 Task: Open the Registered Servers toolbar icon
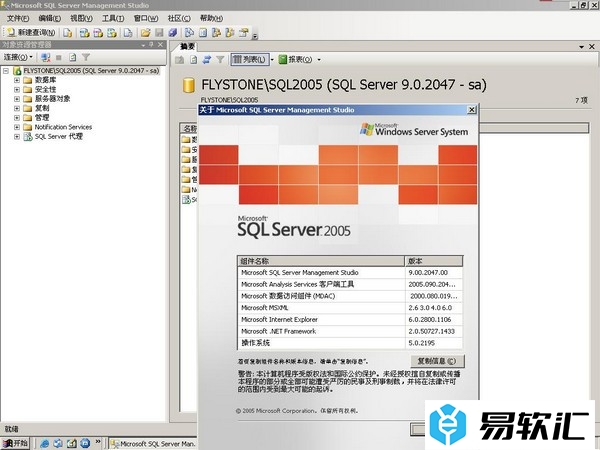[x=189, y=33]
